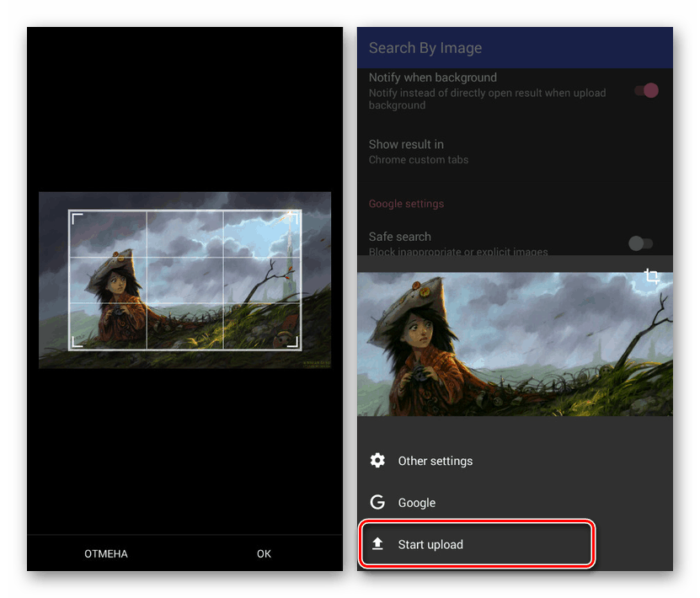
Task: Toggle the Safe search switch
Action: pyautogui.click(x=641, y=243)
